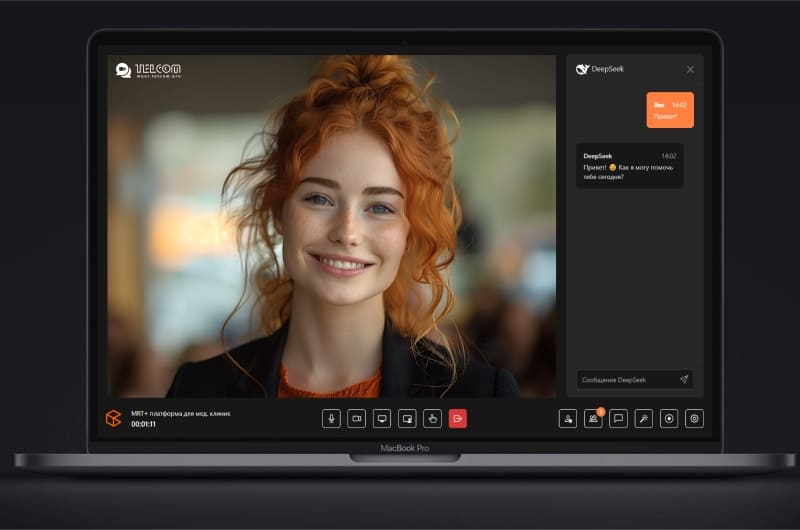Open the chat speech bubble icon
The width and height of the screenshot is (800, 530).
619,419
